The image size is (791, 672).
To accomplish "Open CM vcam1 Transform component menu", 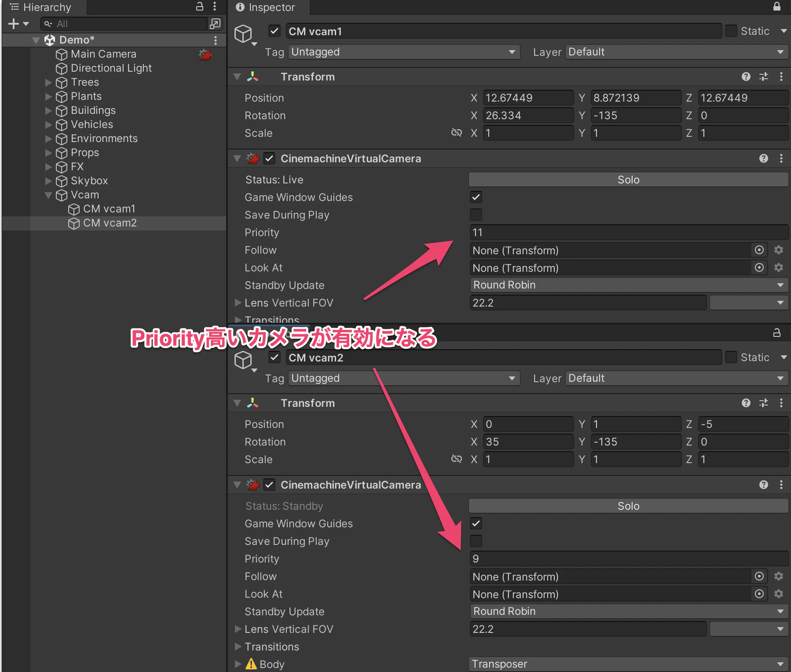I will click(x=781, y=77).
